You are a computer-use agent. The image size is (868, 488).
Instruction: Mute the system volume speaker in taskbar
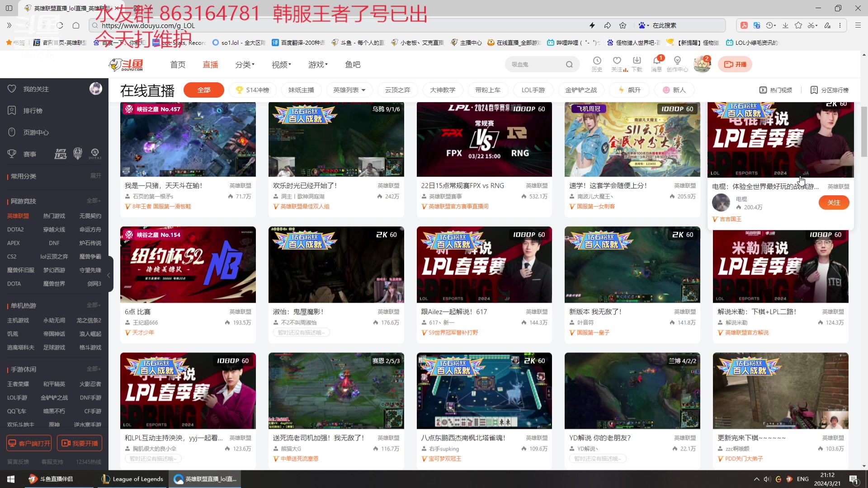pos(767,479)
